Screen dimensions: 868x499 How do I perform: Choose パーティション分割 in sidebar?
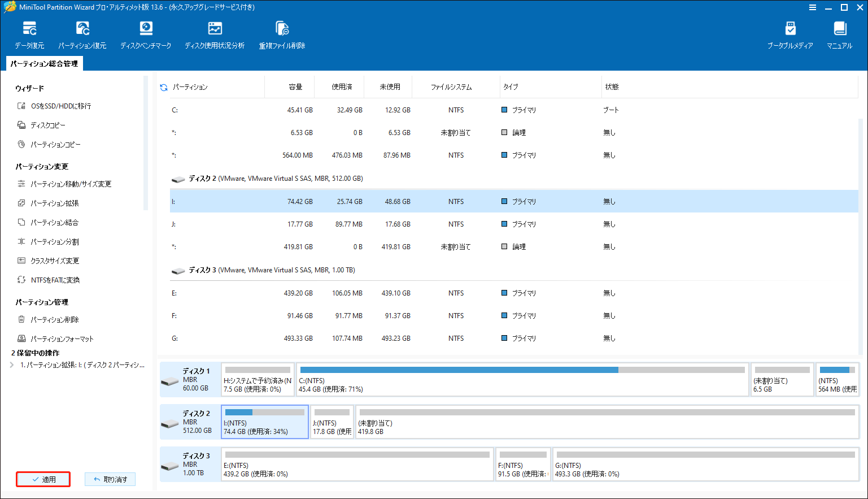tap(48, 241)
